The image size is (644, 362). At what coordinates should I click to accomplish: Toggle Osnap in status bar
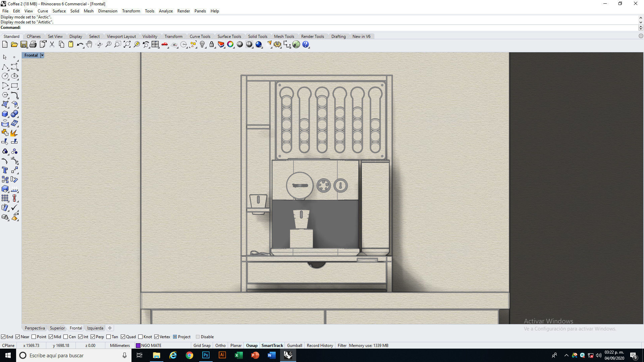coord(252,346)
